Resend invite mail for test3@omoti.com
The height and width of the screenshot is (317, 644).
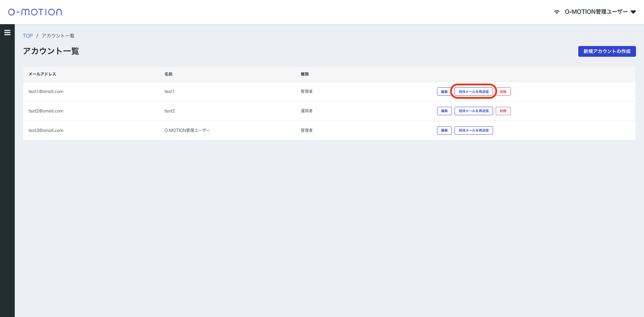(474, 131)
